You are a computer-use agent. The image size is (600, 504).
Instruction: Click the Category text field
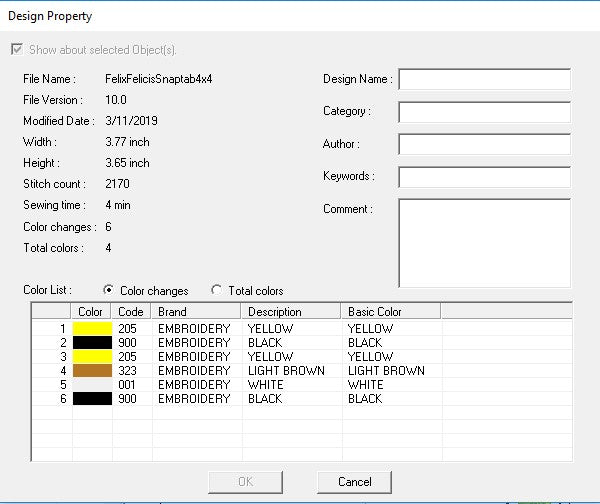484,112
